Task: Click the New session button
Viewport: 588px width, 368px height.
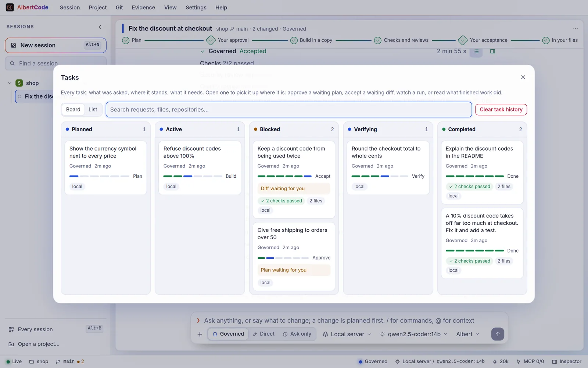Action: [56, 45]
